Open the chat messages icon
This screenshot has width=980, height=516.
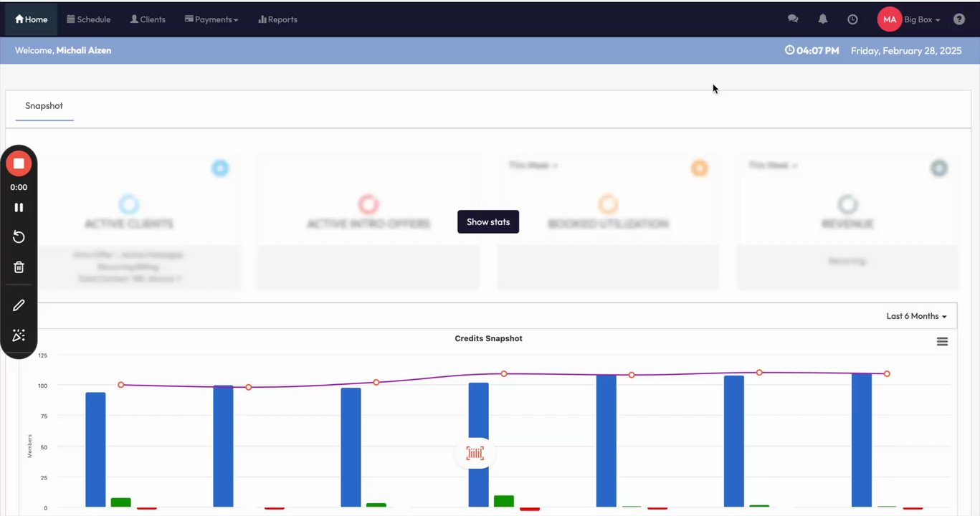793,19
